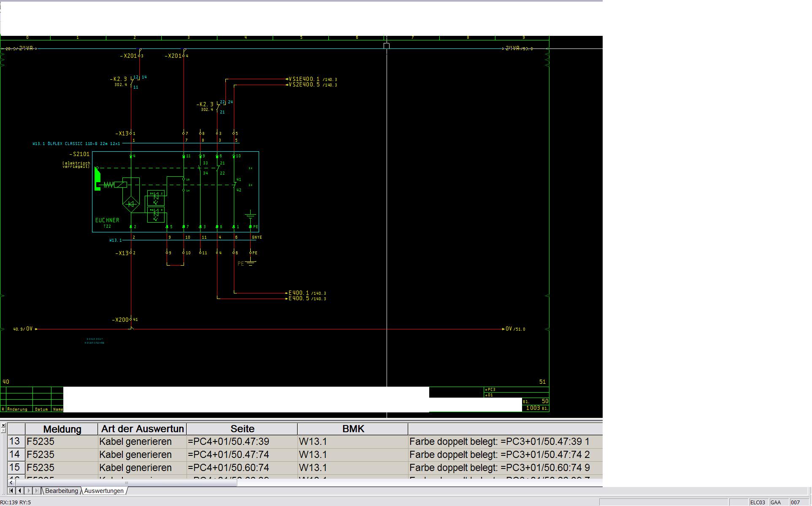Viewport: 812px width, 506px height.
Task: Switch to the Bearbeitung tab
Action: click(62, 491)
